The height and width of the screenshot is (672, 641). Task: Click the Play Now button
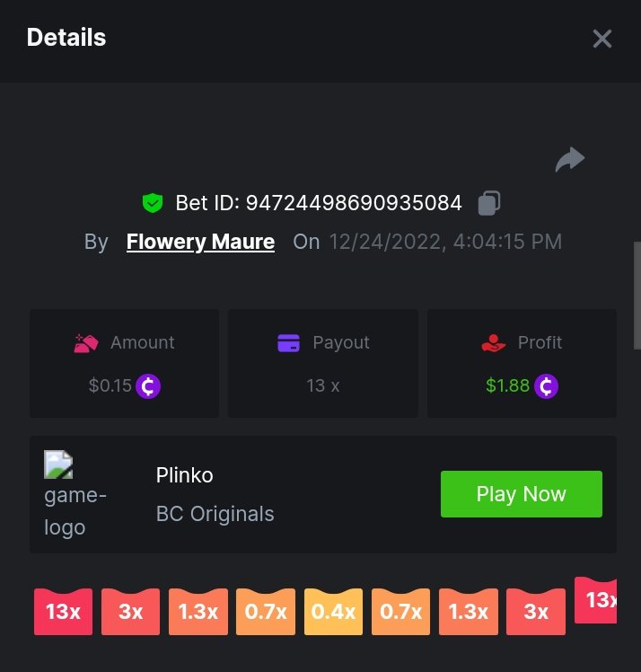(x=522, y=494)
